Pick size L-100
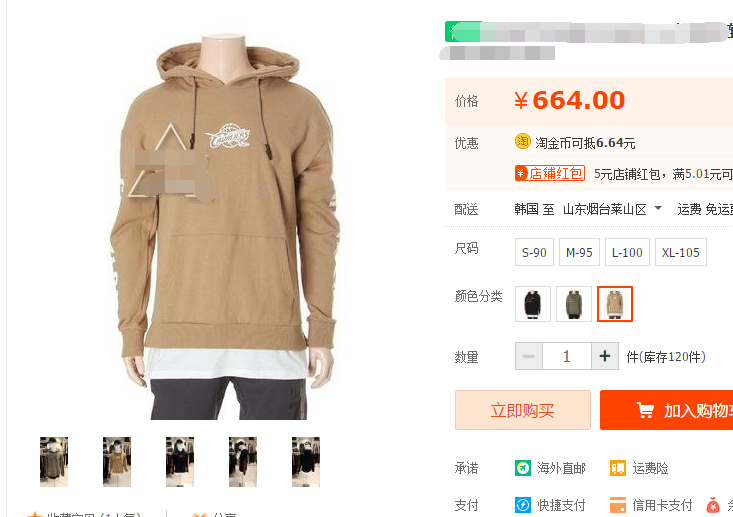Screen dimensions: 733x517 [x=627, y=252]
